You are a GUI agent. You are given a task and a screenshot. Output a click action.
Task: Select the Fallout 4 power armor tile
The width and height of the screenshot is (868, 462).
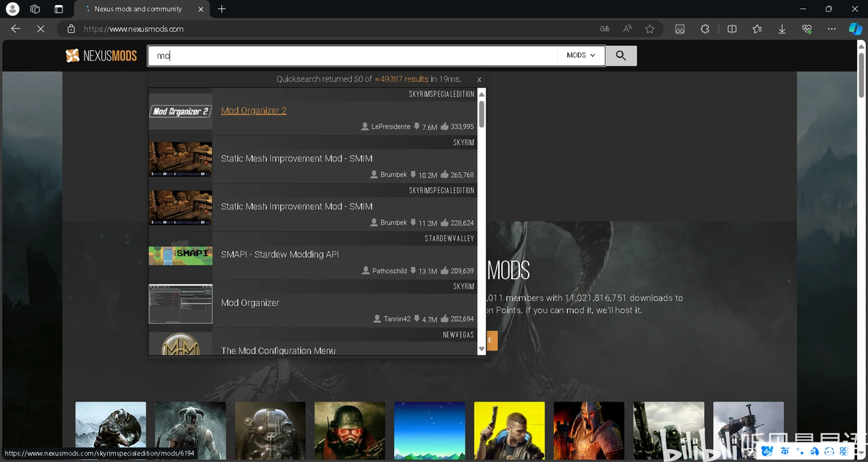tap(270, 431)
